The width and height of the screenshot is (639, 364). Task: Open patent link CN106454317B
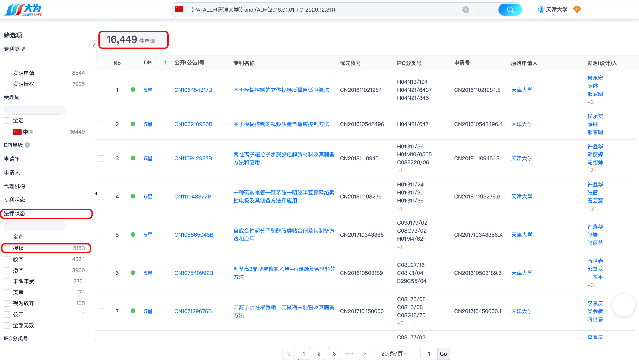[x=193, y=90]
